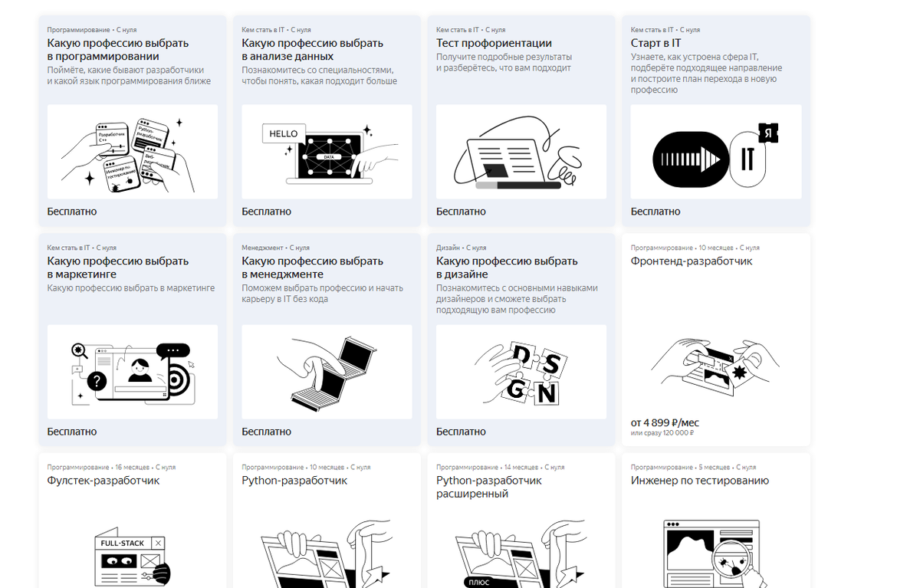
Task: Select 'Фулстек-разработчик' course title
Action: (103, 481)
